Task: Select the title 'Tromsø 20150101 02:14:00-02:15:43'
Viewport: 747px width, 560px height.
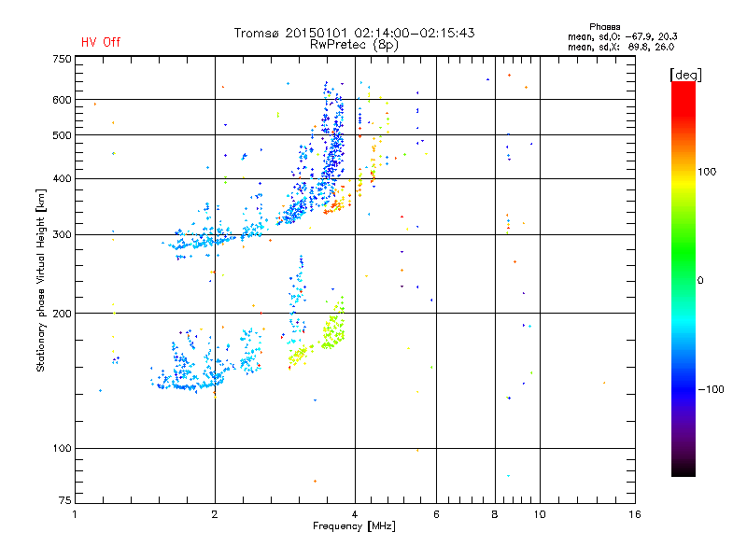Action: pos(355,33)
